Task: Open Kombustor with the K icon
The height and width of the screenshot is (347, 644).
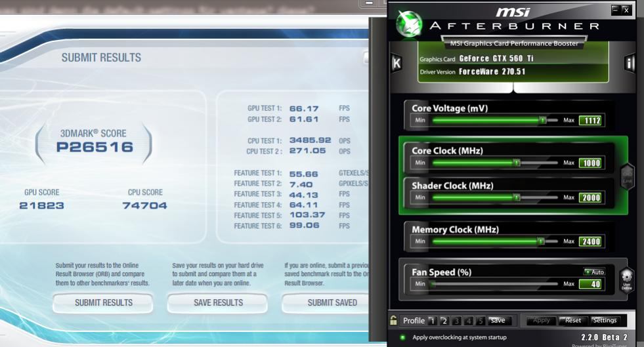Action: [x=397, y=63]
